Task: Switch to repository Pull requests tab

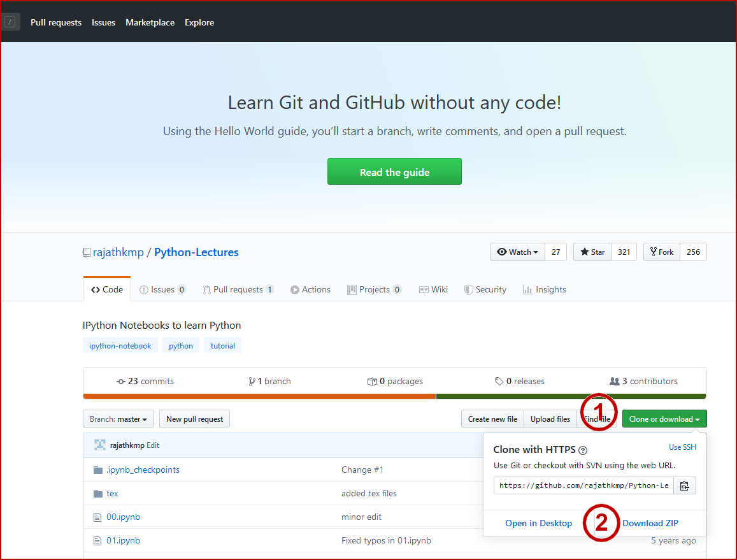Action: point(238,290)
